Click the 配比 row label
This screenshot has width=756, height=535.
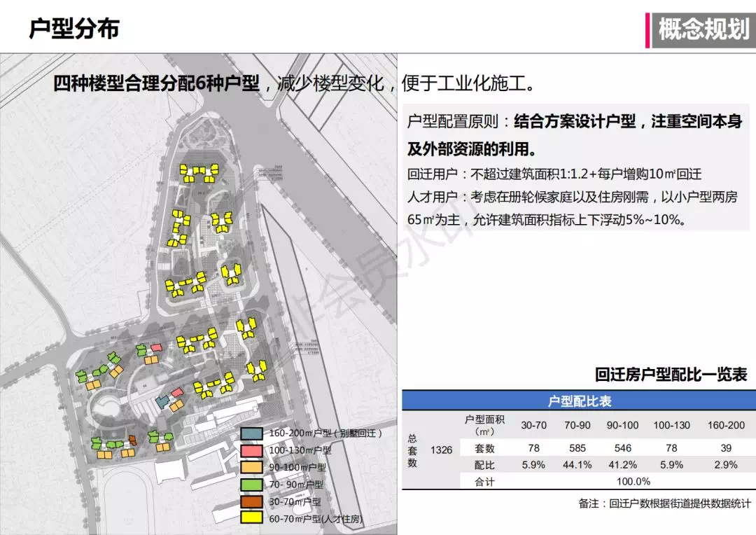tap(484, 465)
